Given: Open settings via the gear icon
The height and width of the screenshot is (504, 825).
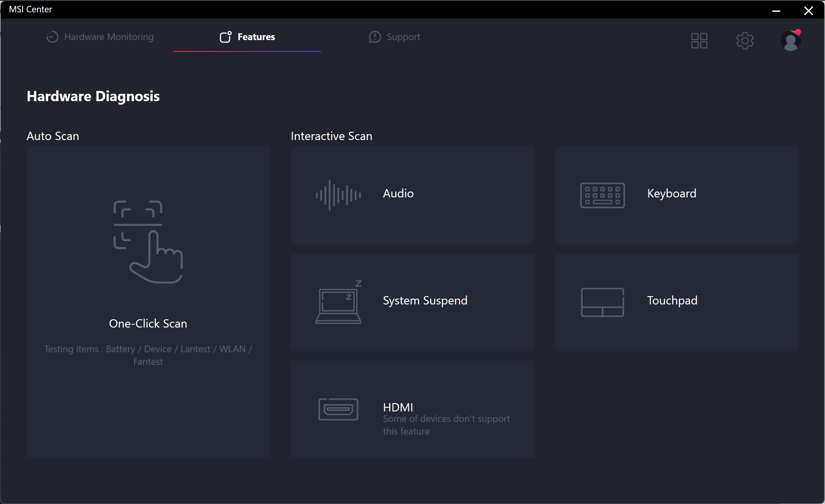Looking at the screenshot, I should [745, 41].
